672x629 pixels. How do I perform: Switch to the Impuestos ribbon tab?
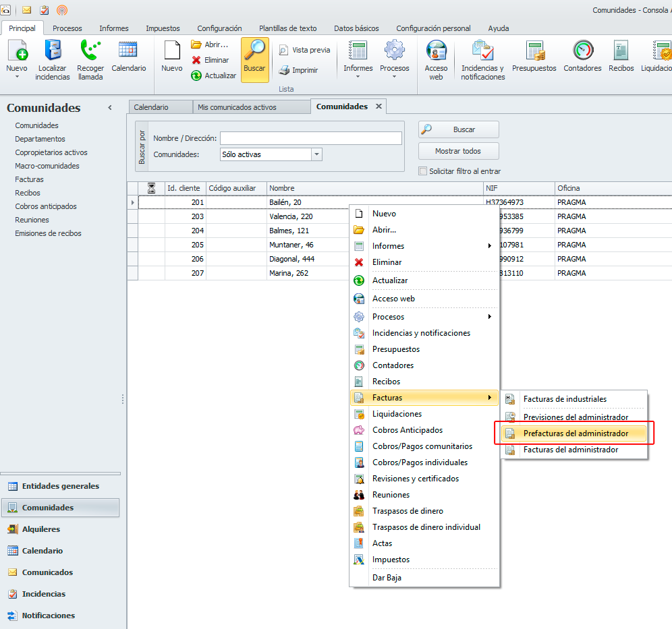[163, 28]
